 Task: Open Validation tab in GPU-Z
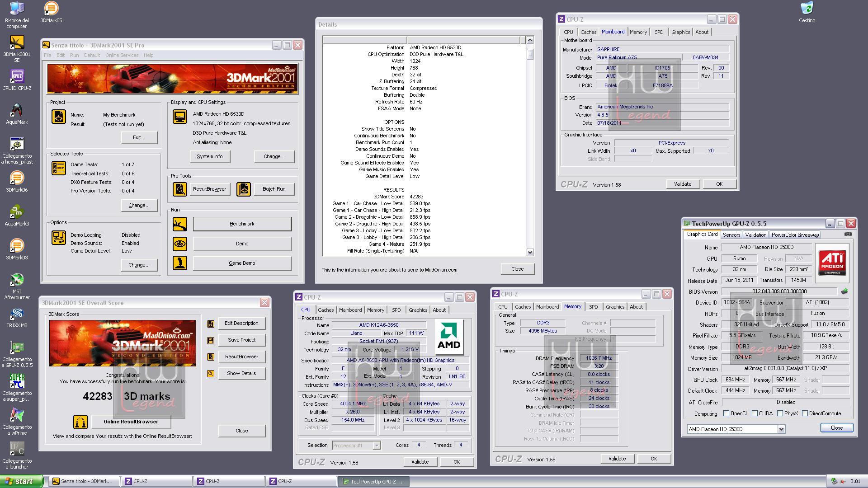click(755, 235)
